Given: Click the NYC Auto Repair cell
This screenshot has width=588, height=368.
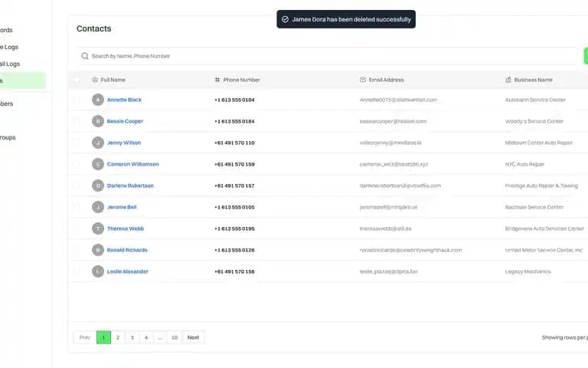Looking at the screenshot, I should click(x=524, y=164).
